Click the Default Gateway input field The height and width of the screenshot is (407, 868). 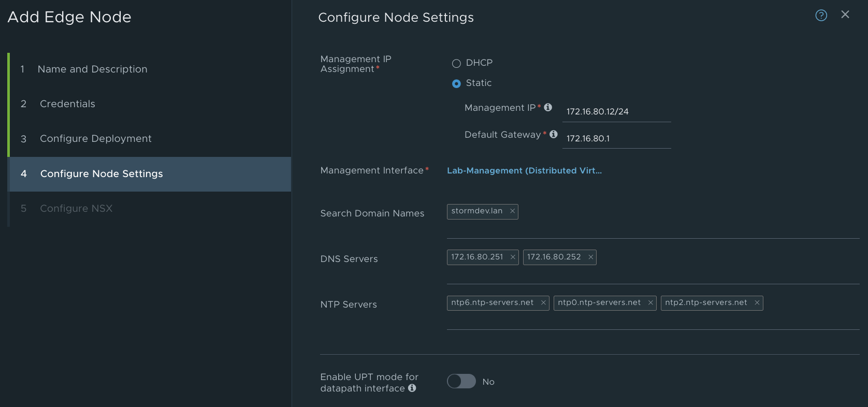pyautogui.click(x=616, y=138)
